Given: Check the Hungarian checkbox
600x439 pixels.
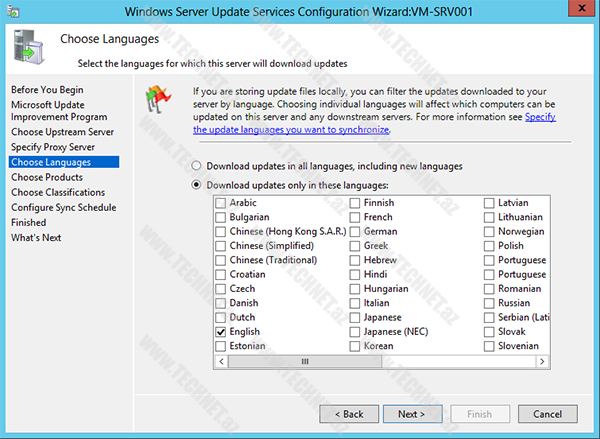Looking at the screenshot, I should pos(355,289).
